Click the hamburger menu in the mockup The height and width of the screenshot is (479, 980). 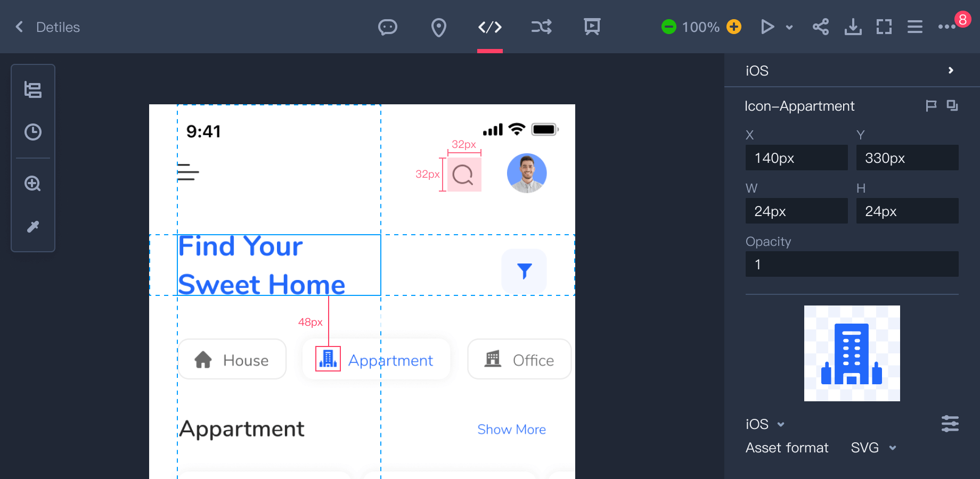pos(188,172)
